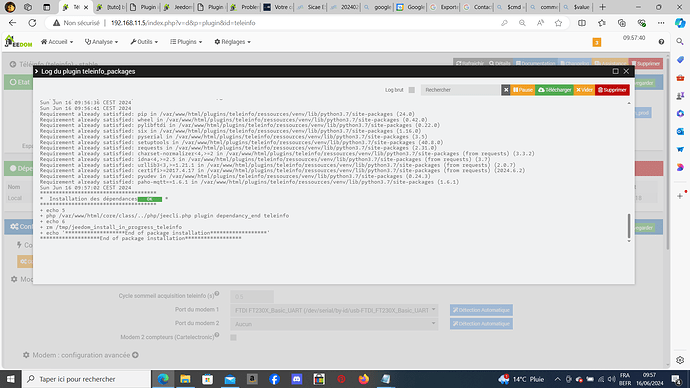Download the log with Télécharger
Screen dimensions: 690x388
click(x=554, y=90)
